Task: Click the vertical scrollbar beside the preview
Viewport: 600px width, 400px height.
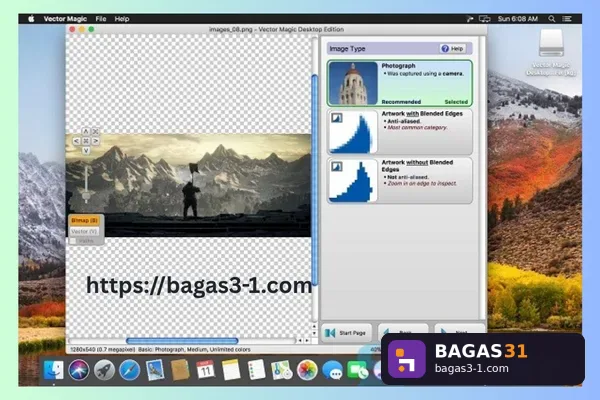Action: pyautogui.click(x=315, y=180)
